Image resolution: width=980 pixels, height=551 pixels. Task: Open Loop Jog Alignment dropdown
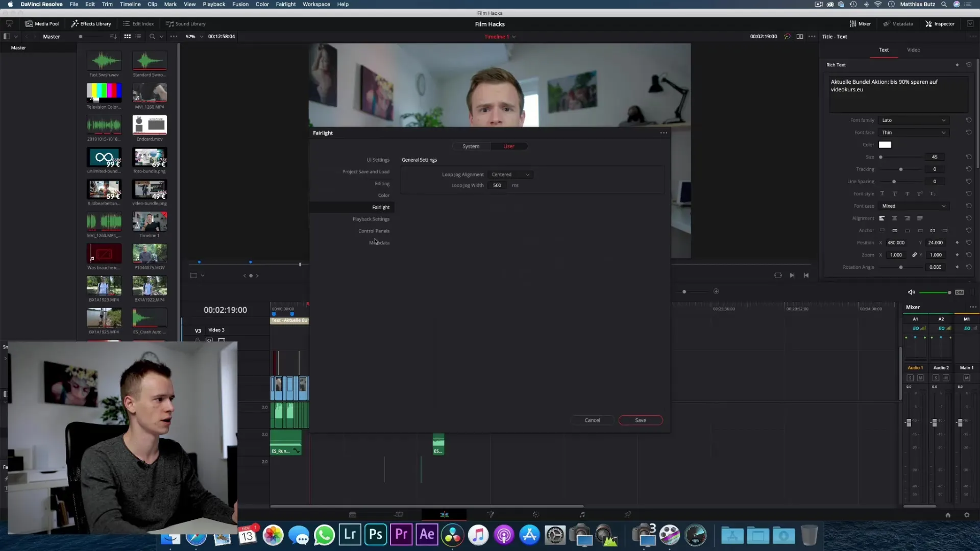pos(510,174)
